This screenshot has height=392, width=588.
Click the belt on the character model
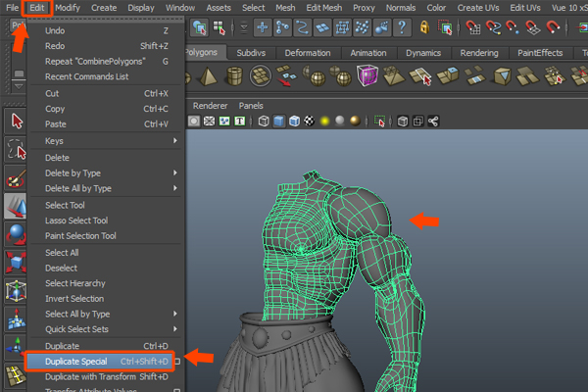(x=285, y=334)
